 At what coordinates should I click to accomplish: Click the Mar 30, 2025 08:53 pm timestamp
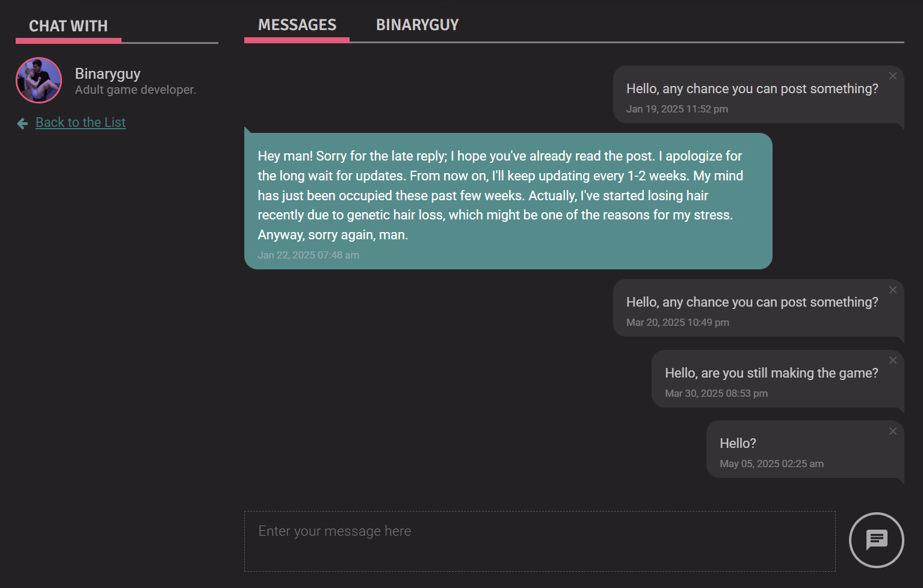coord(716,393)
